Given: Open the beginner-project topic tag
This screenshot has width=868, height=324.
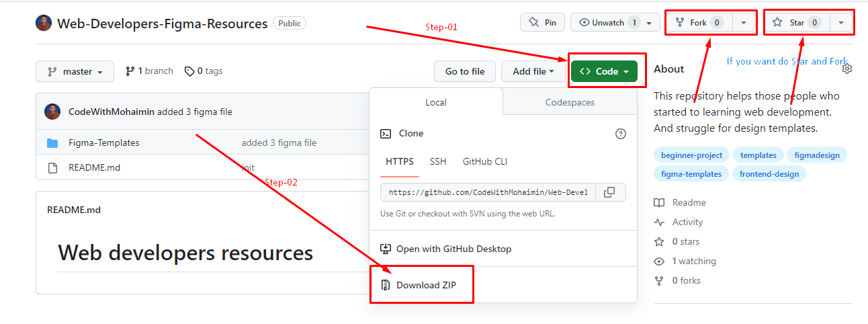Looking at the screenshot, I should (691, 155).
